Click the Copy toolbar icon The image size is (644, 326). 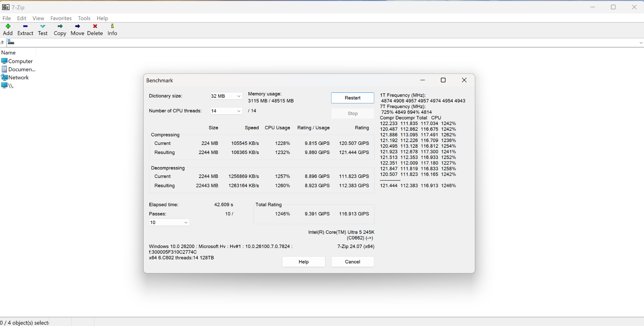pos(60,26)
